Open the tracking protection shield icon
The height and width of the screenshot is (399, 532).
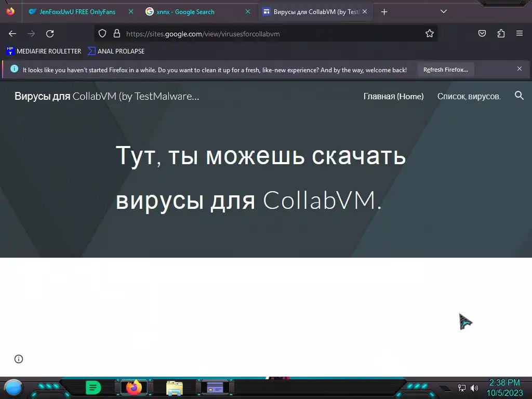(x=102, y=33)
